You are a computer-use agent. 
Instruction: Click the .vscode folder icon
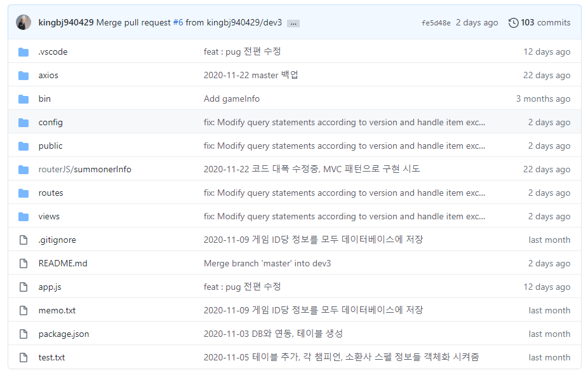pyautogui.click(x=23, y=52)
